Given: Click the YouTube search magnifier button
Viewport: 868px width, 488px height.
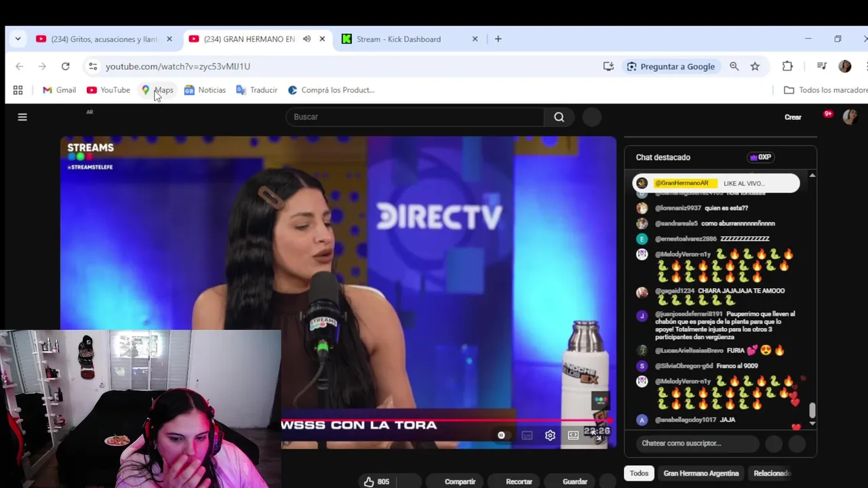Looking at the screenshot, I should click(559, 117).
